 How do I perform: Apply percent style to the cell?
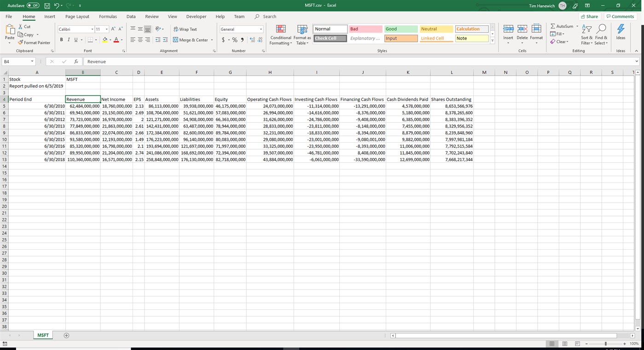pos(235,40)
